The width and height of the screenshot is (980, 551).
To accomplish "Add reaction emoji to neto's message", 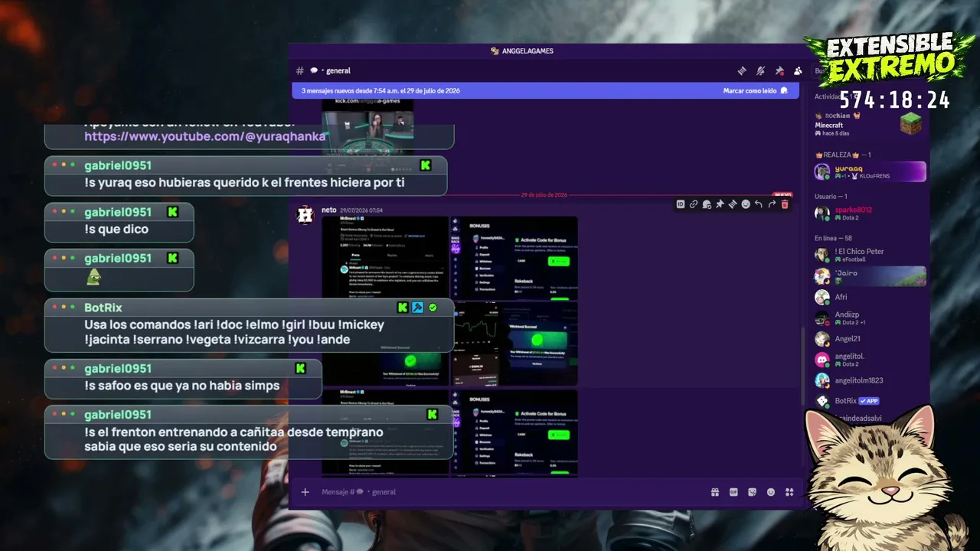I will [x=746, y=204].
